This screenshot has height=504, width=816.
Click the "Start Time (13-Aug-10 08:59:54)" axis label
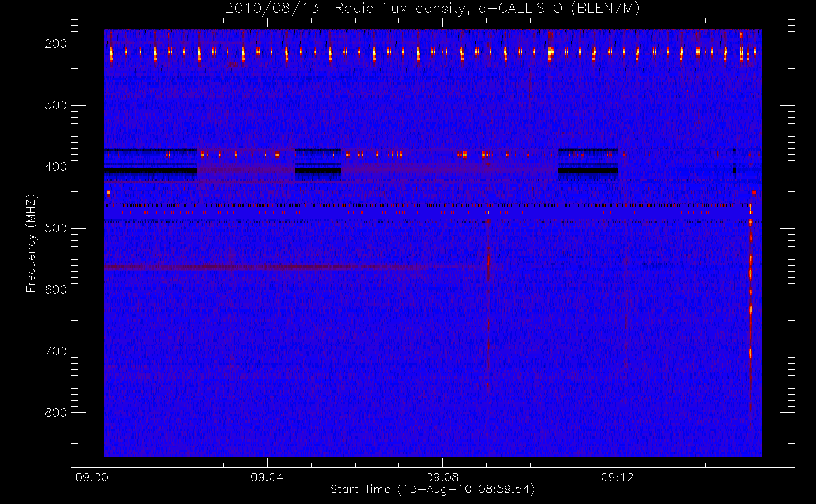[432, 489]
